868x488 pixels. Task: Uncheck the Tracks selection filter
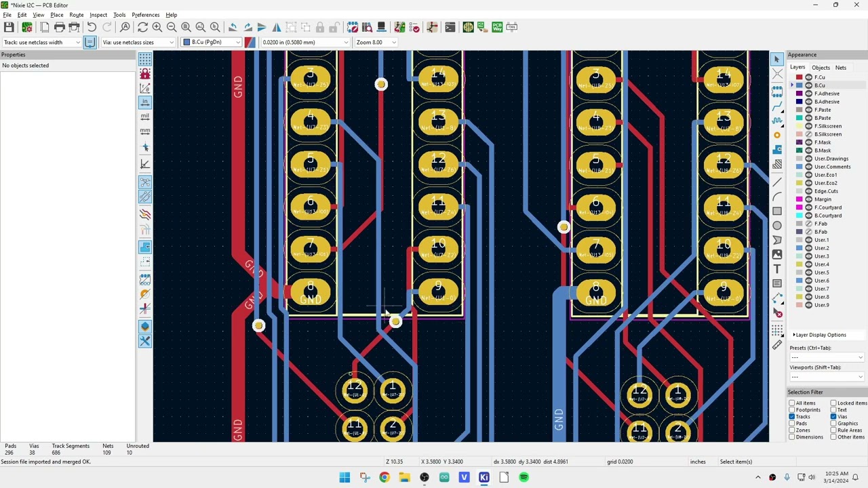791,417
